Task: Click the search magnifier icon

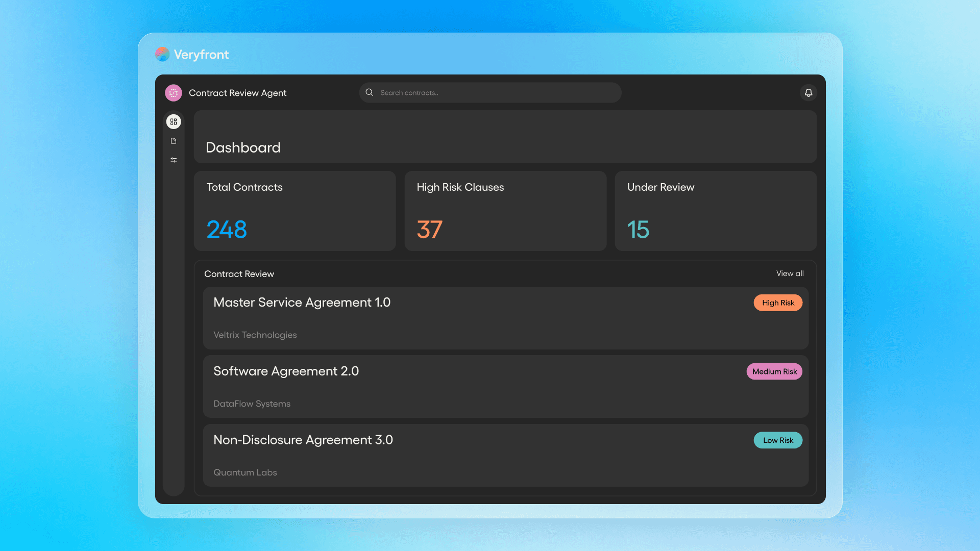Action: tap(370, 92)
